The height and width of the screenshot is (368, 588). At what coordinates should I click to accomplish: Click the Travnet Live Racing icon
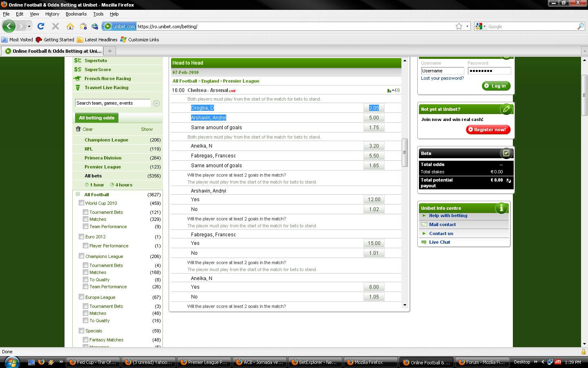(78, 88)
